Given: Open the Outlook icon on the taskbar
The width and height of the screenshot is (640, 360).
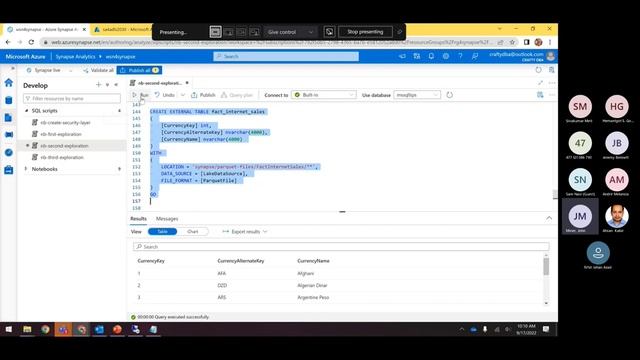Looking at the screenshot, I should click(x=99, y=329).
